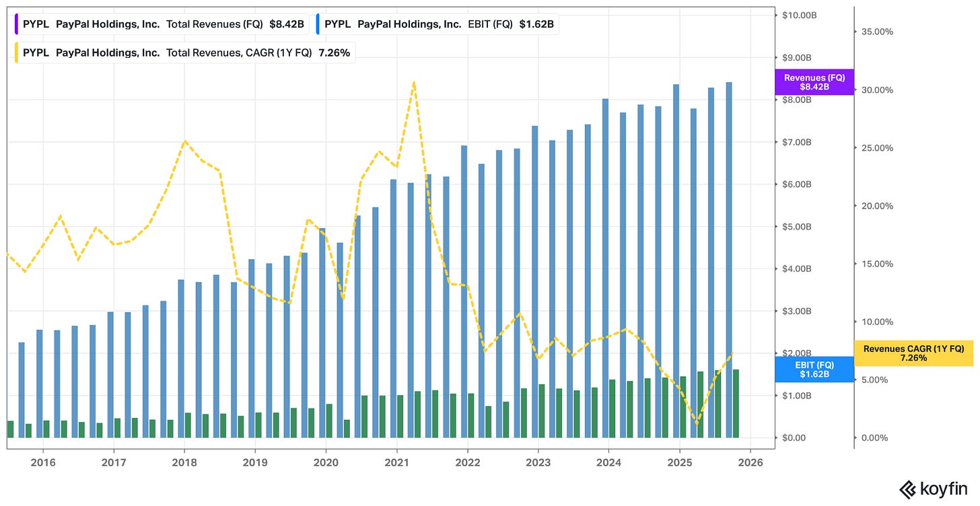Click the blue color marker in the EBIT legend

coord(318,24)
